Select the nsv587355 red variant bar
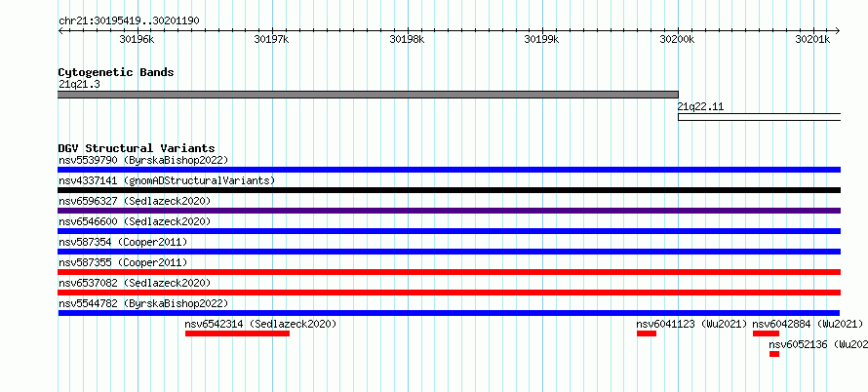Viewport: 868px width, 392px height. [x=449, y=272]
